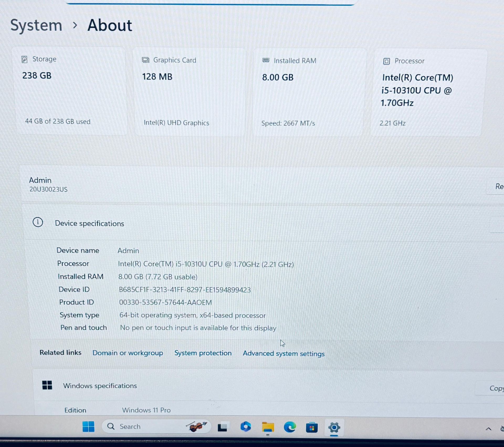Click the '8.00 GB (7.72 GB usable)' value

[x=158, y=277]
